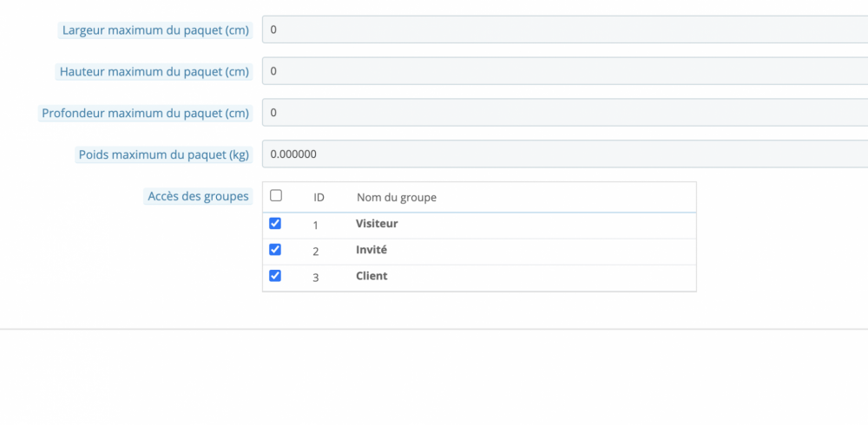868x425 pixels.
Task: Click the Largeur maximum du paquet input field
Action: coord(564,29)
